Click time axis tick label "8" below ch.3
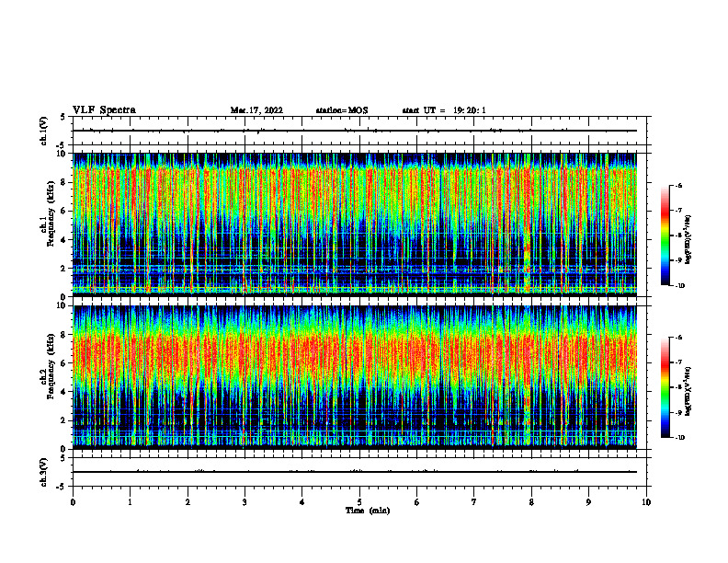Screen dimensions: 728x563 pyautogui.click(x=531, y=502)
